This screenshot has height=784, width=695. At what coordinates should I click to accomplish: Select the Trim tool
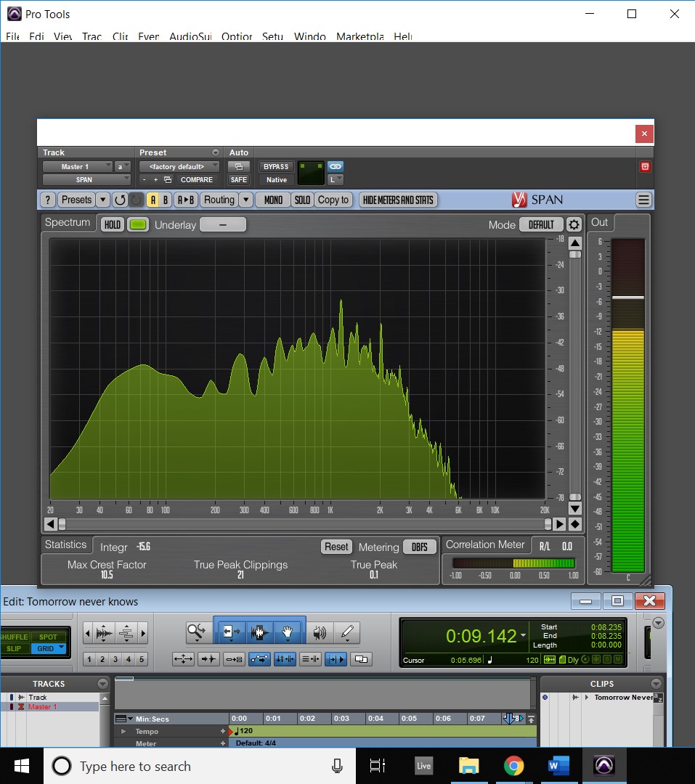[230, 632]
